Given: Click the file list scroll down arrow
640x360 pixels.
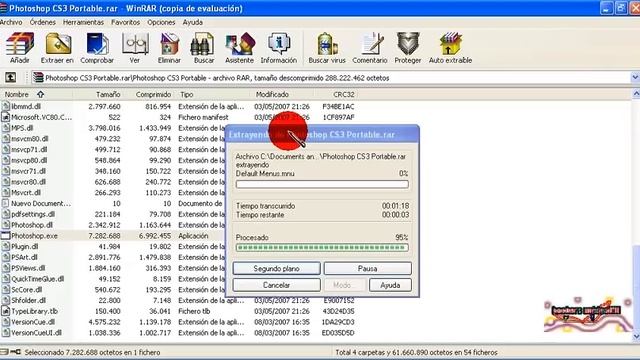Looking at the screenshot, I should click(636, 337).
